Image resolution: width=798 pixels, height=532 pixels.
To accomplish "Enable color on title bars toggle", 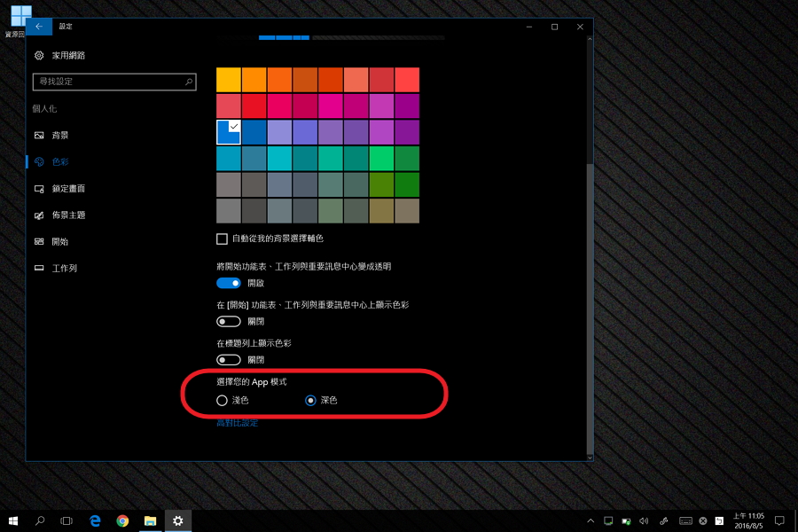I will tap(229, 359).
